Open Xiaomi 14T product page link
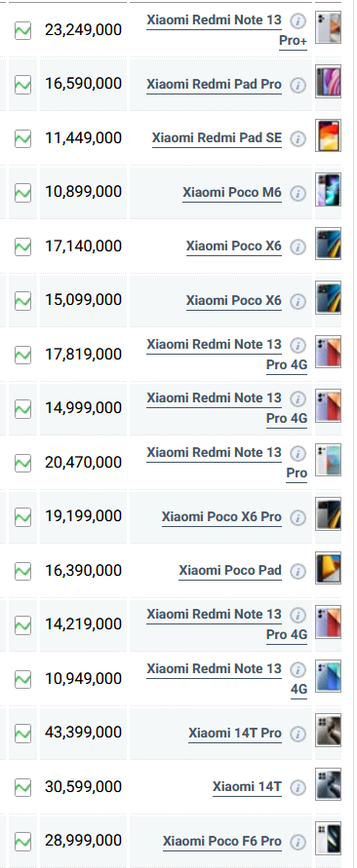Image resolution: width=357 pixels, height=868 pixels. pos(247,786)
